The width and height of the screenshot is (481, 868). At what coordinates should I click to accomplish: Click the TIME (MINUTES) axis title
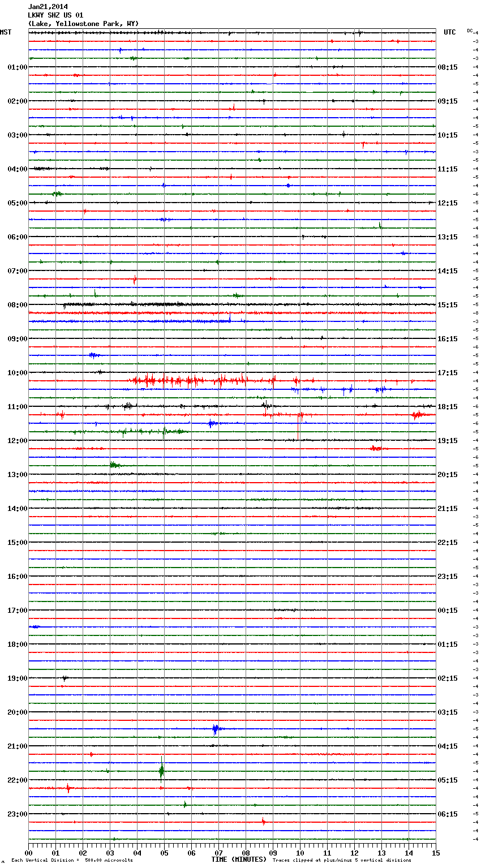point(239,860)
